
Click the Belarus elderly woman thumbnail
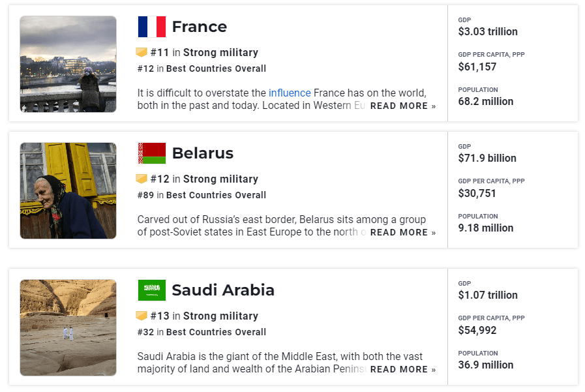pyautogui.click(x=68, y=190)
